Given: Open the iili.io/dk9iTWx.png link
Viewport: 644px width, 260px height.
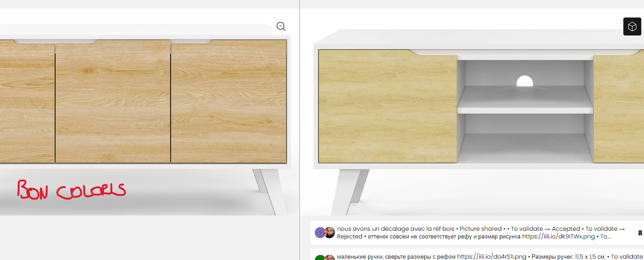Looking at the screenshot, I should 558,236.
